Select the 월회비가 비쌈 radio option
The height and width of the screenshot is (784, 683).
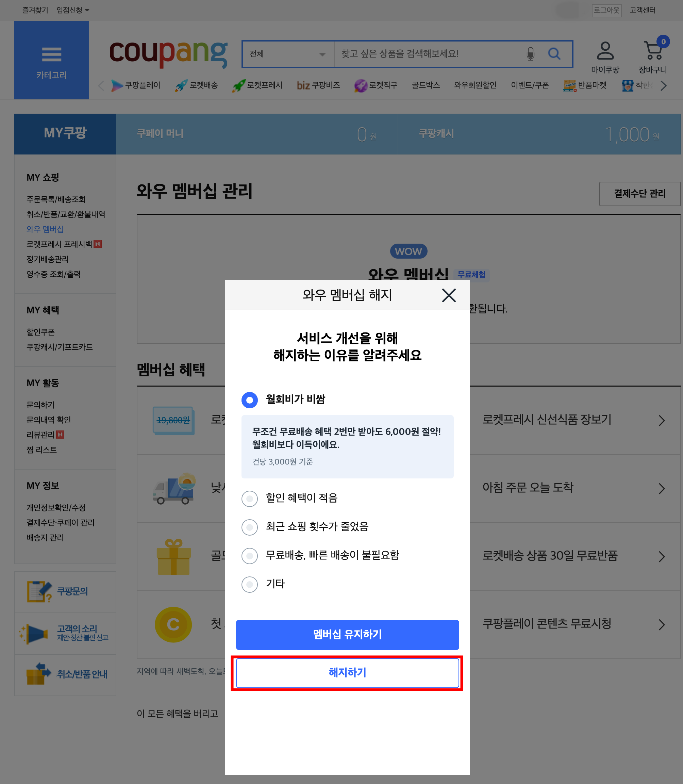tap(250, 399)
